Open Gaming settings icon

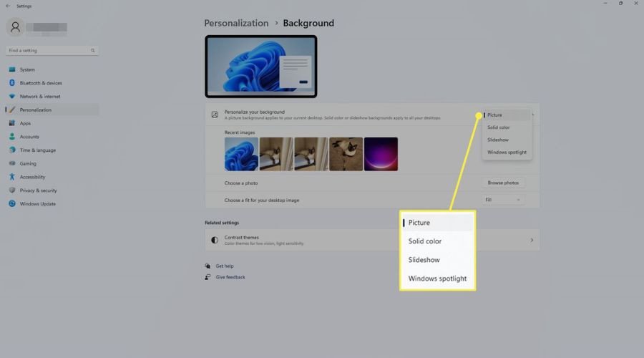[x=12, y=163]
